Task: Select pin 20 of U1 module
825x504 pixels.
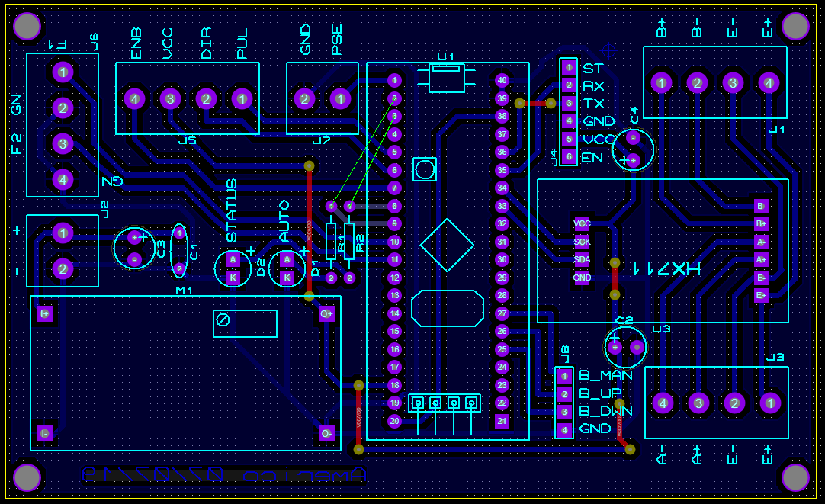Action: 394,421
